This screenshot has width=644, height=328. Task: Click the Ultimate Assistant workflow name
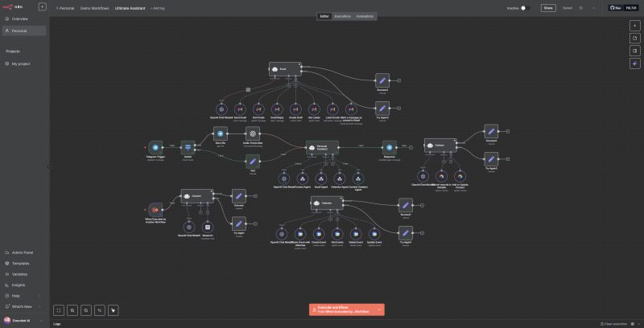(x=130, y=8)
